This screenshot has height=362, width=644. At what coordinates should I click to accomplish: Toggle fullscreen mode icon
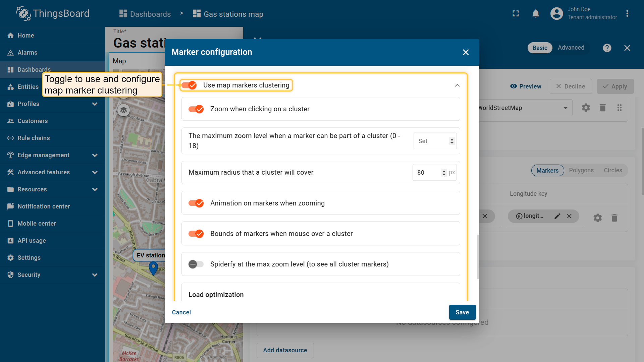point(516,14)
